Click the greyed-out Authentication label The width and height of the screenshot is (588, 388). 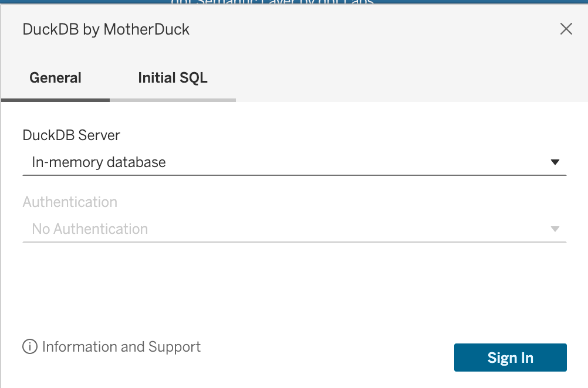tap(70, 202)
